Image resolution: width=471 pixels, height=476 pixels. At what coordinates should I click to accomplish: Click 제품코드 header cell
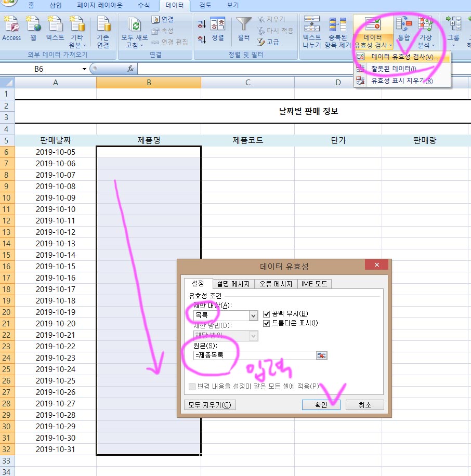click(248, 140)
